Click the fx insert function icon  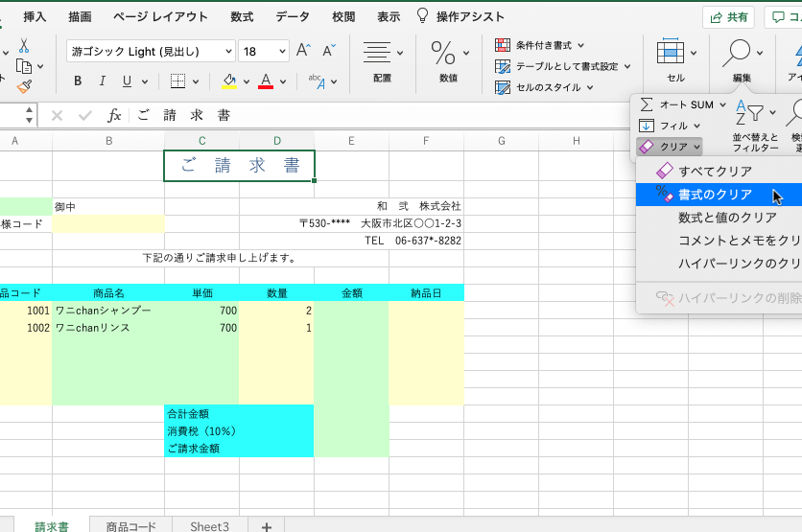pos(114,115)
